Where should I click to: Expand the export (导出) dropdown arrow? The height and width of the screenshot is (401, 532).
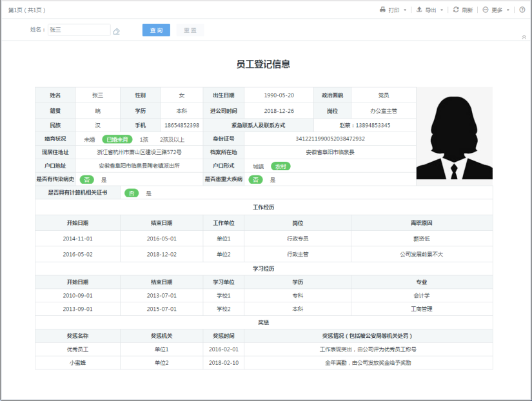[442, 10]
